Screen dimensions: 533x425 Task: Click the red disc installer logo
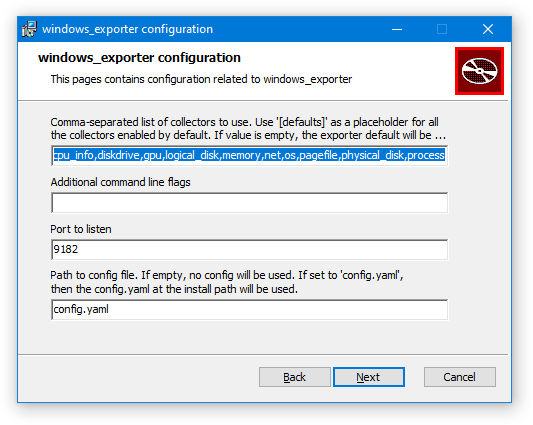point(479,71)
